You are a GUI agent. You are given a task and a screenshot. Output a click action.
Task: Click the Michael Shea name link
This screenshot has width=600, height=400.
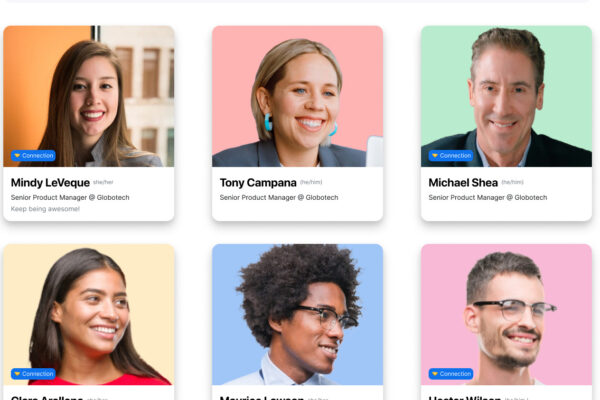point(463,183)
